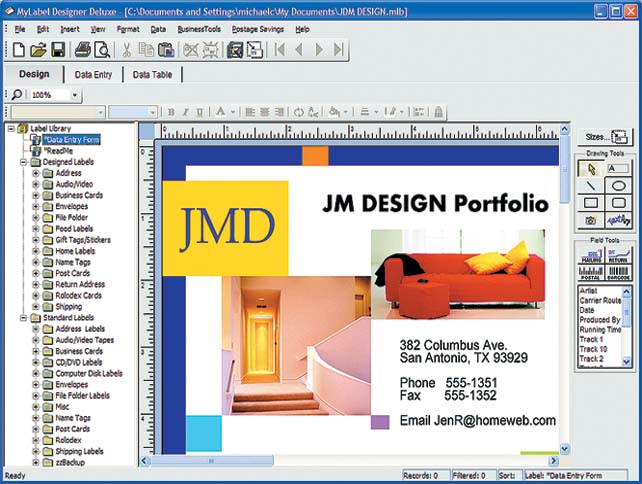Viewport: 642px width, 484px height.
Task: Expand the Business Cards folder under Designed Labels
Action: pos(36,195)
